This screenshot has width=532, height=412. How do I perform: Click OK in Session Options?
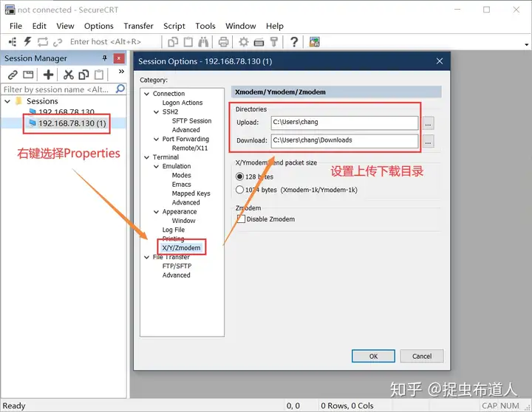373,356
